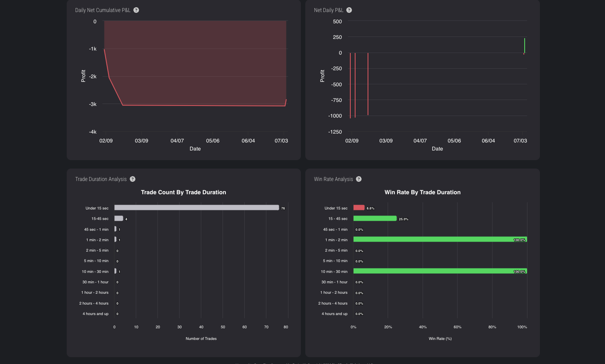The image size is (605, 364).
Task: Click the green profit bar in Net Daily P&L
Action: tap(524, 45)
